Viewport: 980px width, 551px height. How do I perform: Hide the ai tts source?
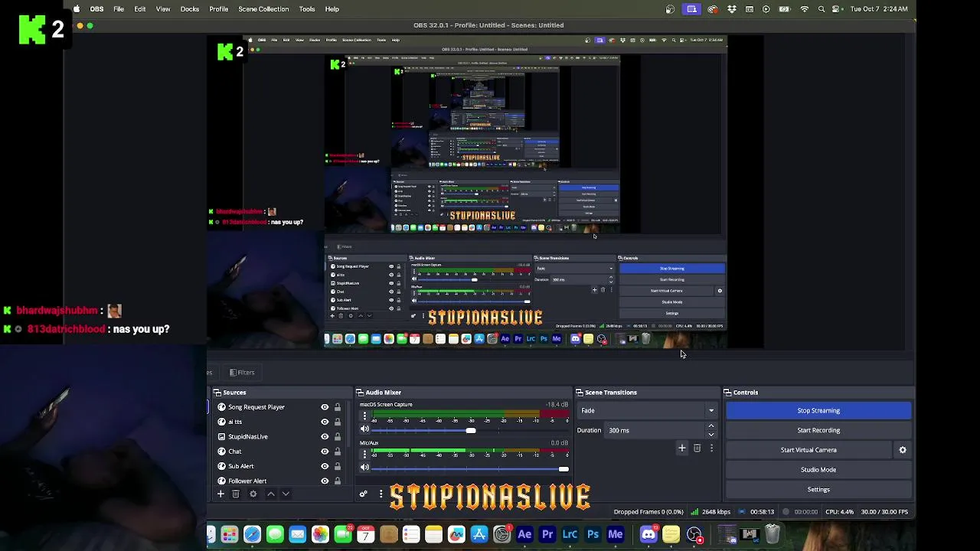pos(325,422)
